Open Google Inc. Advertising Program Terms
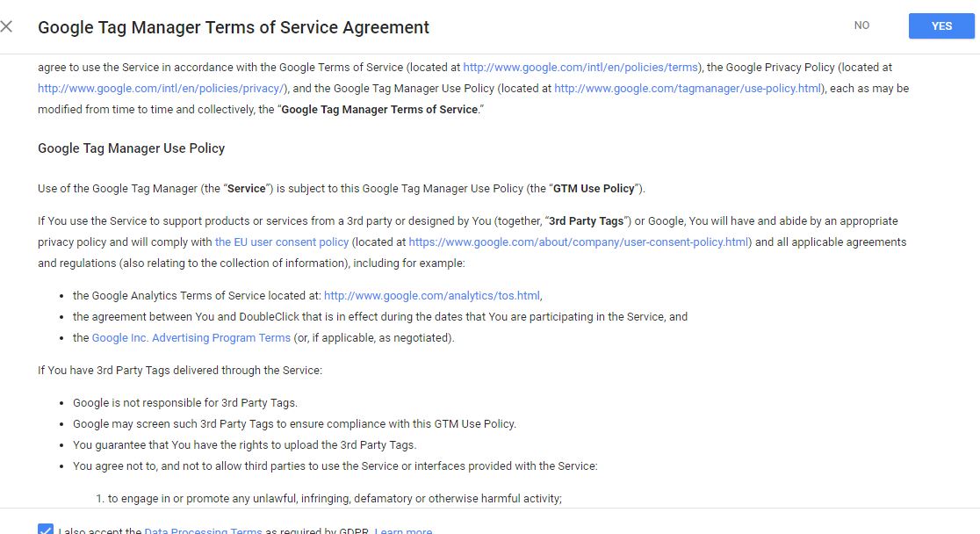 click(x=191, y=338)
